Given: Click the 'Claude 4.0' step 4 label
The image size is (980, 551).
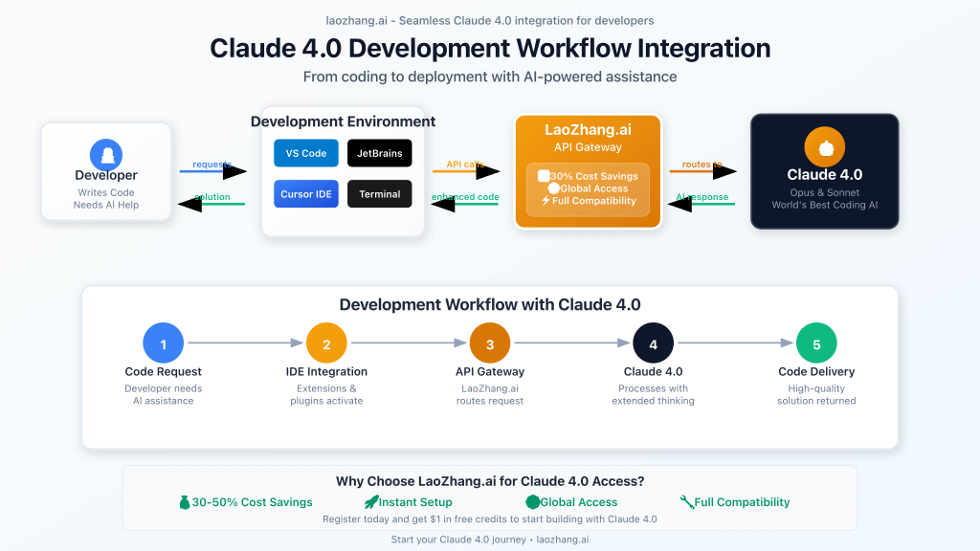Looking at the screenshot, I should pyautogui.click(x=653, y=372).
